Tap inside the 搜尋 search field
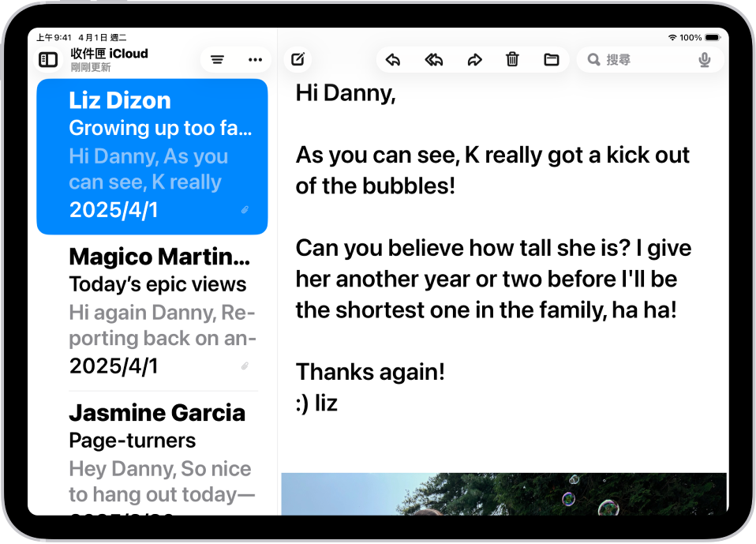This screenshot has height=544, width=756. (623, 58)
